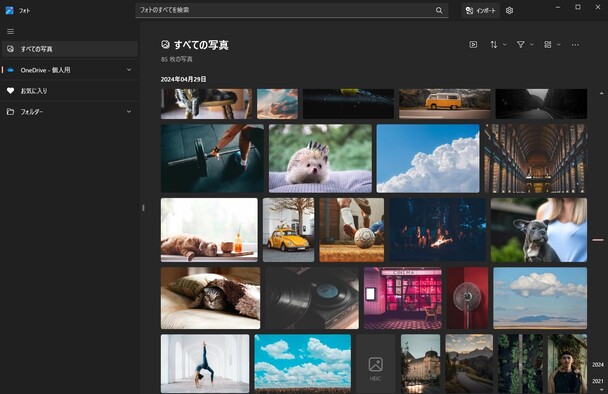Select すべての写真 in the sidebar
Image resolution: width=608 pixels, height=394 pixels.
click(x=70, y=49)
